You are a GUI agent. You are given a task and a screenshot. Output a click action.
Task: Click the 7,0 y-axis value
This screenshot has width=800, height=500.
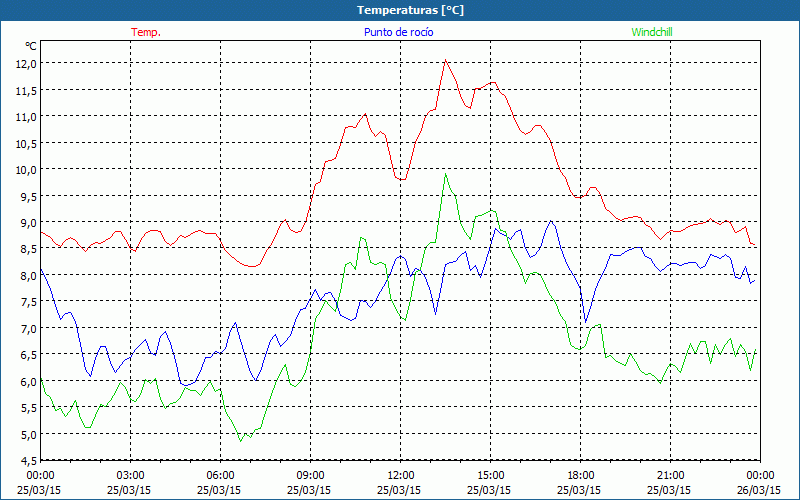click(29, 328)
